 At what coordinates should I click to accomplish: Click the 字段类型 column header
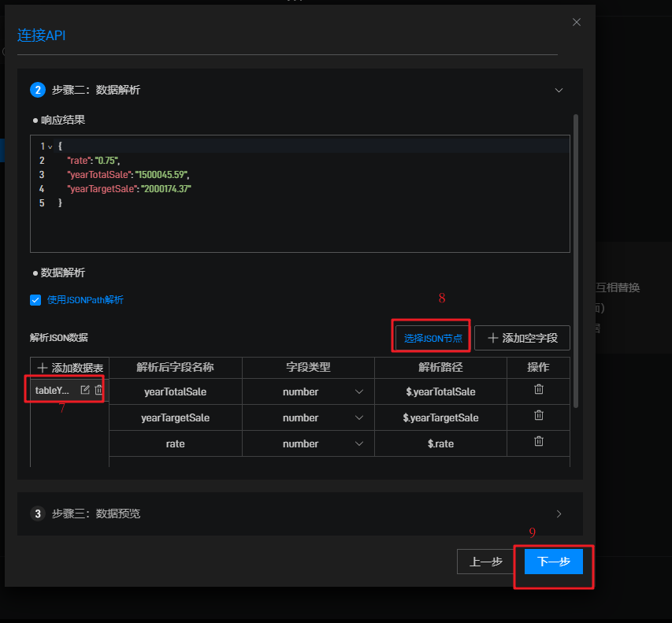click(x=308, y=367)
